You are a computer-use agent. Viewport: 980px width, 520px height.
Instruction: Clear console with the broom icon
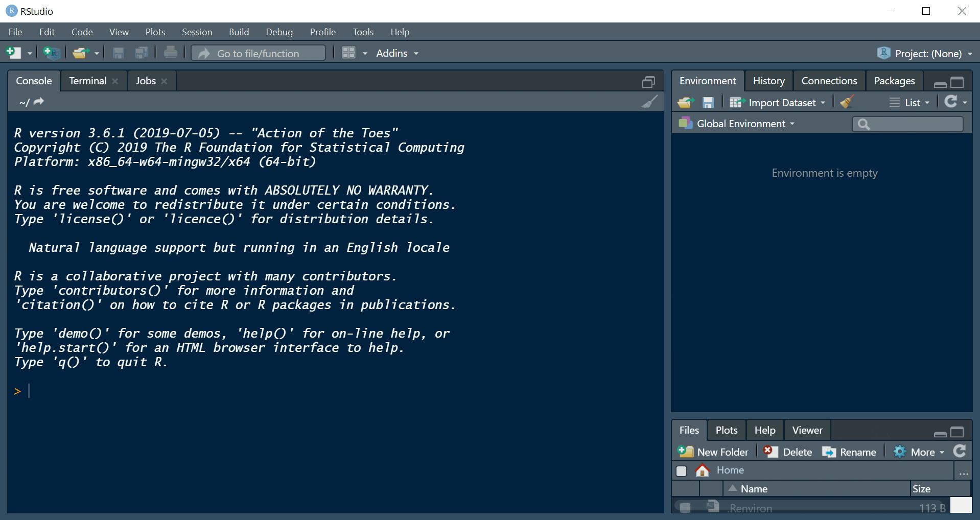point(649,102)
